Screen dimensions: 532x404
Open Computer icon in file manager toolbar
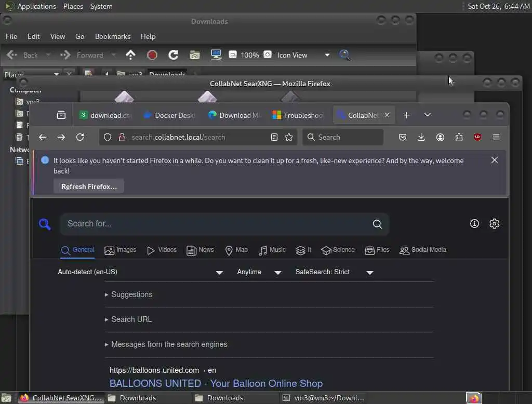(x=216, y=55)
